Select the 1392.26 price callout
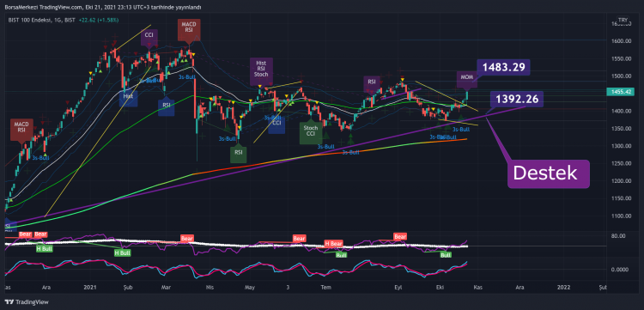The height and width of the screenshot is (310, 644). (x=517, y=99)
